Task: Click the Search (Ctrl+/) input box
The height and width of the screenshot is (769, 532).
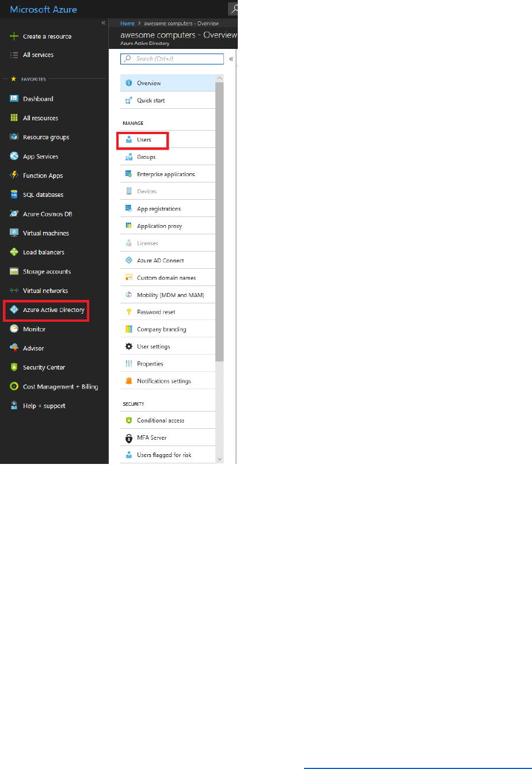Action: 172,59
